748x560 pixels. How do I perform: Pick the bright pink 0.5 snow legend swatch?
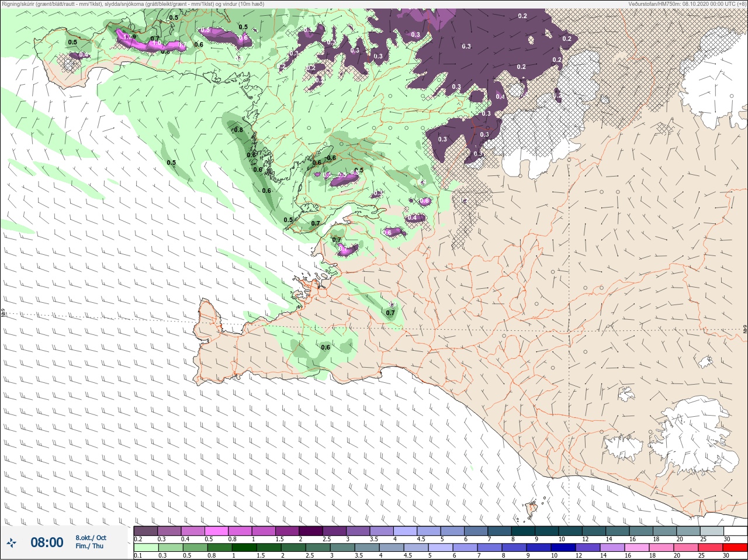point(216,531)
